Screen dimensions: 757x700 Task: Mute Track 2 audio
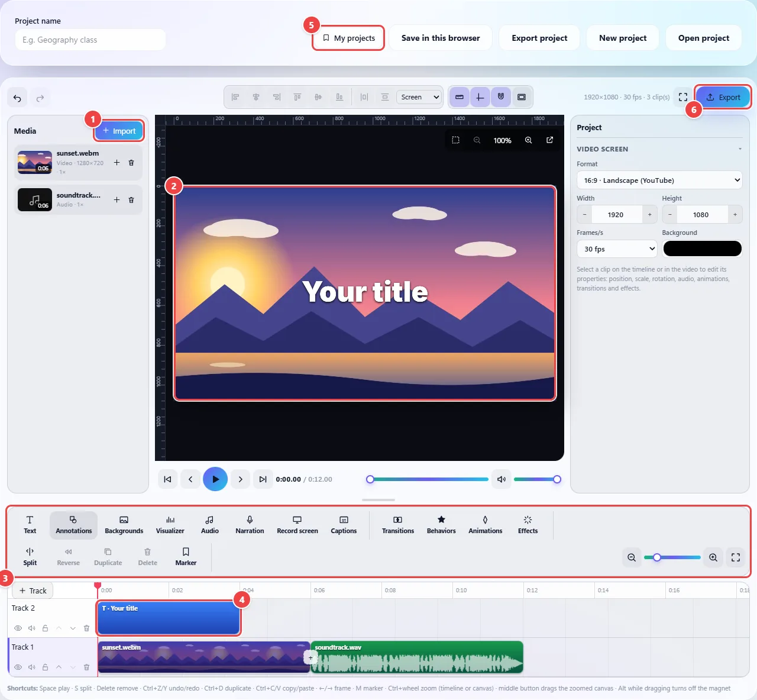coord(32,628)
